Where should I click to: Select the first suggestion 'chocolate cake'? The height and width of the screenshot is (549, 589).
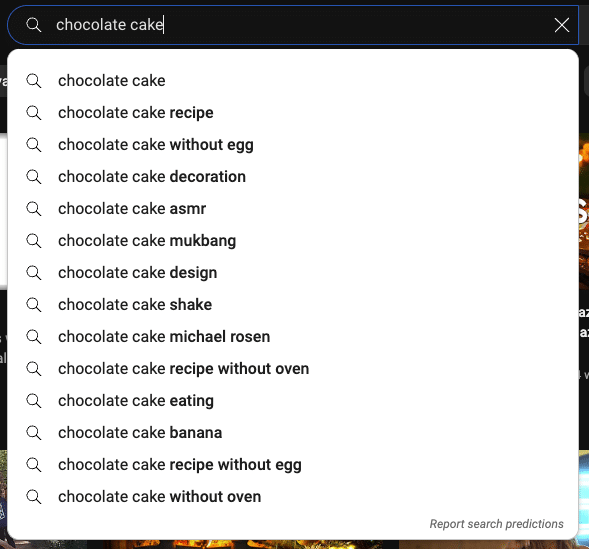click(293, 81)
